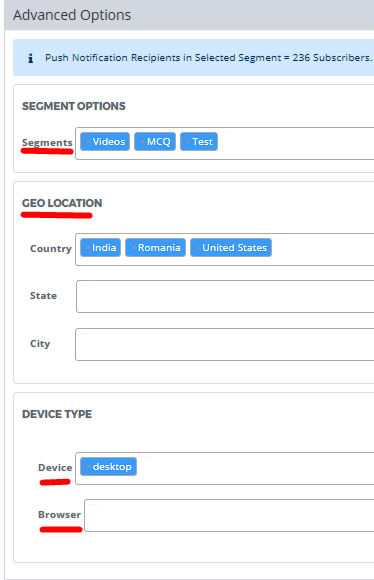The height and width of the screenshot is (580, 374).
Task: Click into the City input field
Action: 225,344
